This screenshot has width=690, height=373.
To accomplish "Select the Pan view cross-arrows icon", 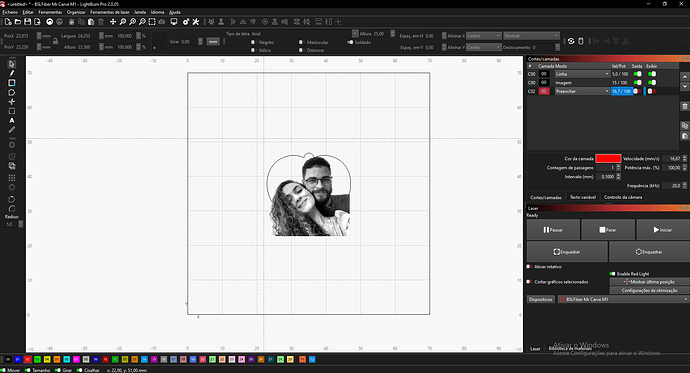I will pyautogui.click(x=113, y=22).
